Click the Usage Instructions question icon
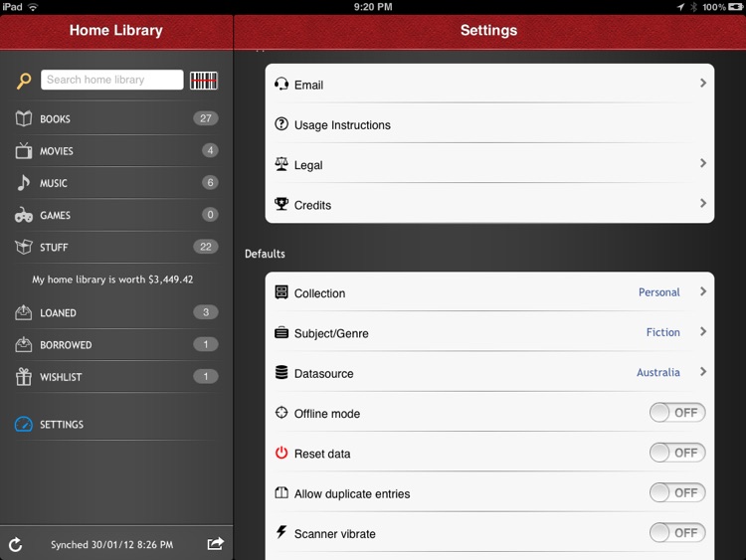 pos(281,124)
